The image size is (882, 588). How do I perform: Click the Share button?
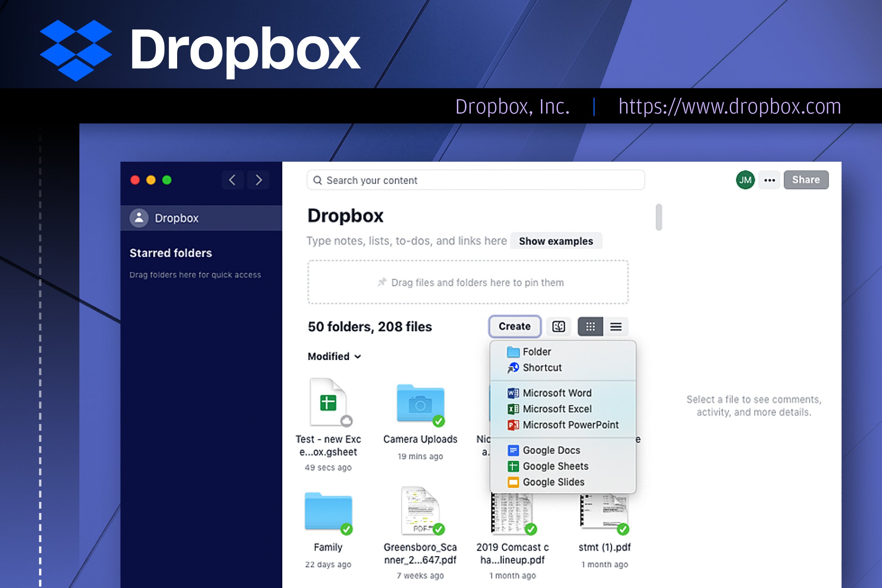point(806,180)
